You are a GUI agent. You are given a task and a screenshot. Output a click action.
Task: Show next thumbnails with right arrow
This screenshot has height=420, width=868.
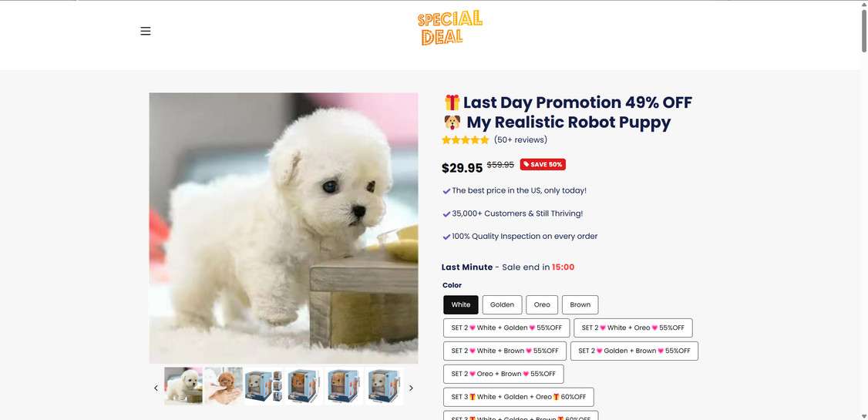click(x=411, y=388)
